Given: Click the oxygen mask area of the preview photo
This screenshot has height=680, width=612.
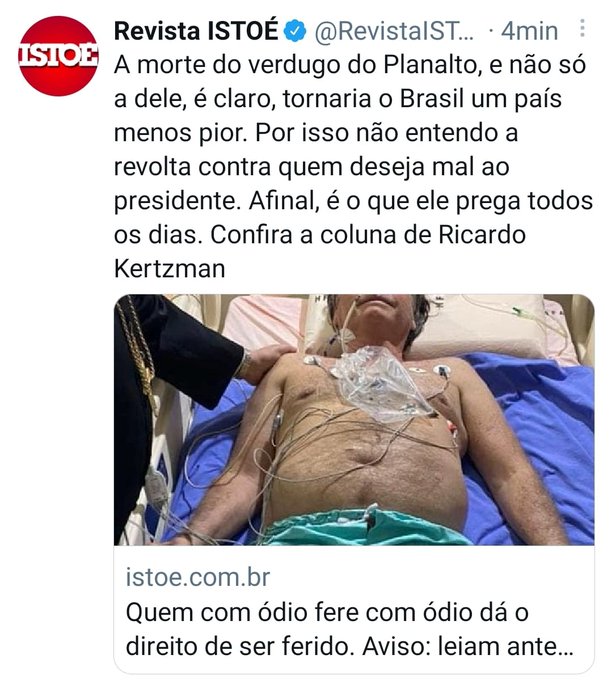Looking at the screenshot, I should point(379,382).
